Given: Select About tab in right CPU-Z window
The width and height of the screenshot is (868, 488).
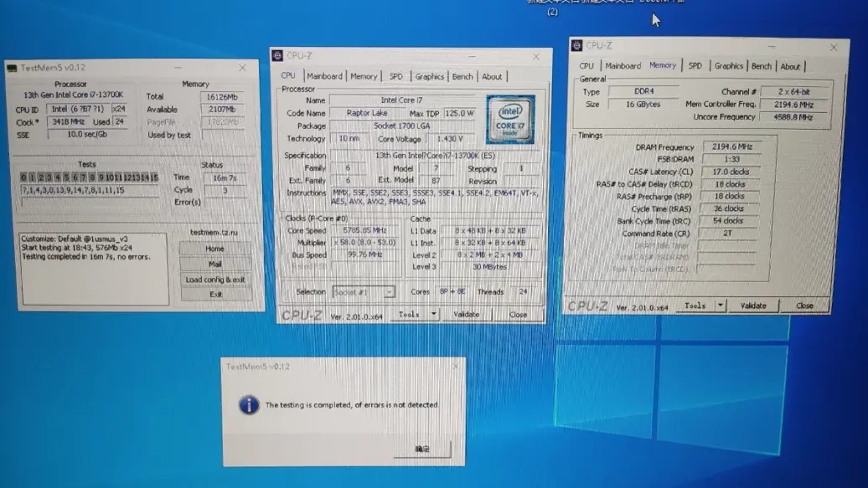Looking at the screenshot, I should [x=791, y=67].
